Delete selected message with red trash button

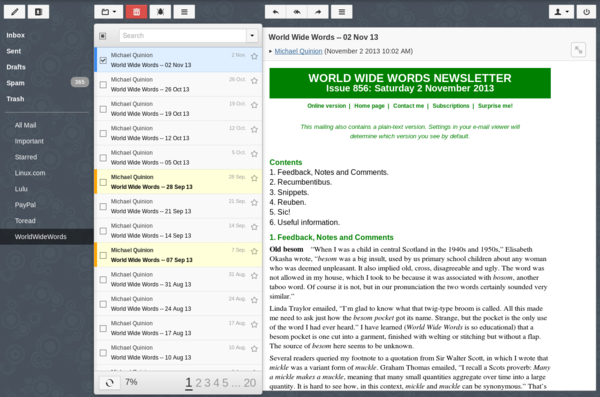coord(137,12)
